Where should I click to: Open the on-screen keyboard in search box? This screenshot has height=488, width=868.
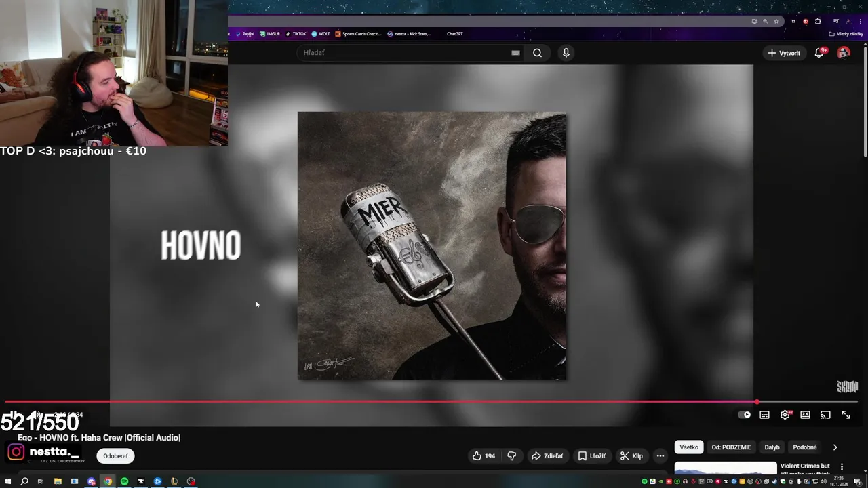pos(515,53)
